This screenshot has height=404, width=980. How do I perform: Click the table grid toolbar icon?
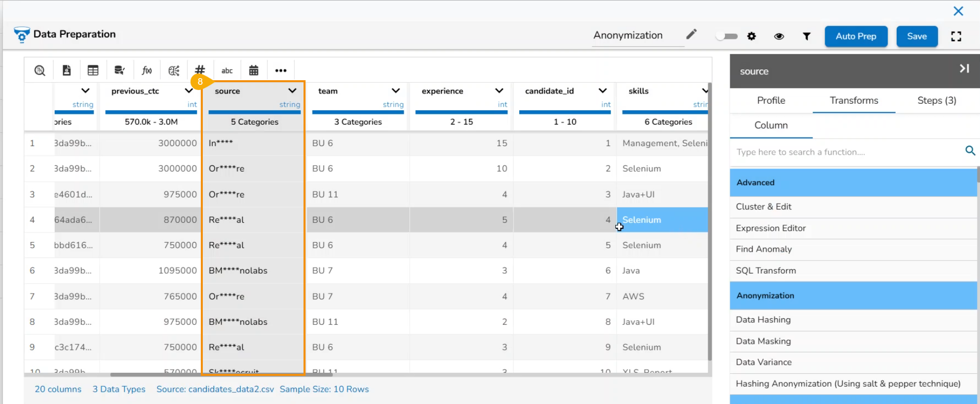tap(93, 70)
